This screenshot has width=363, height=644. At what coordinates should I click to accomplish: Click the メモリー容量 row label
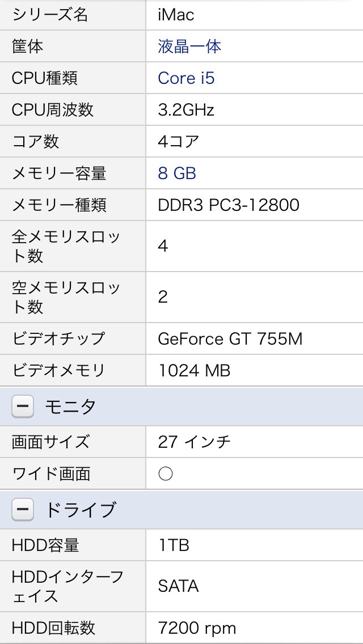tap(59, 173)
